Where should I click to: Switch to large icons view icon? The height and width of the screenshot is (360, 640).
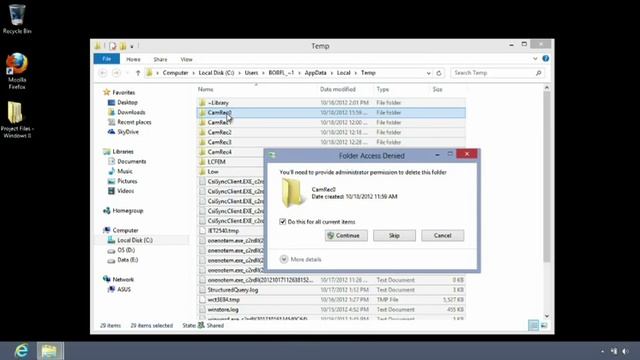coord(544,325)
